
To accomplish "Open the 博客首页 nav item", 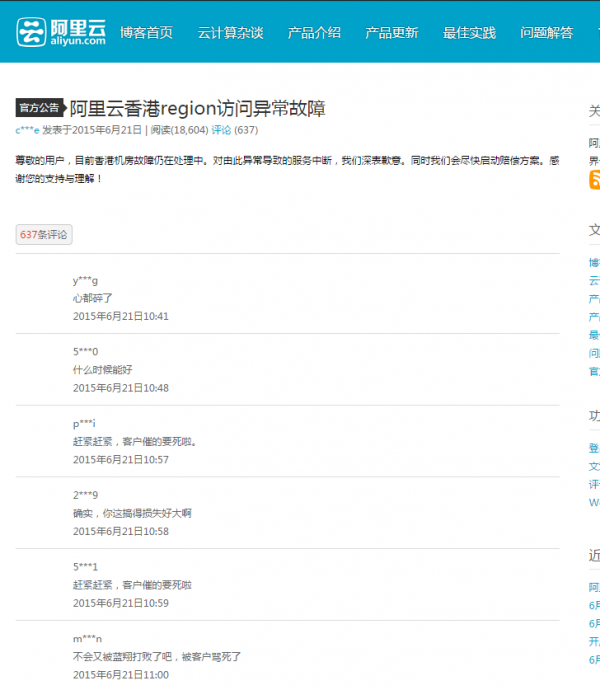I will [146, 33].
